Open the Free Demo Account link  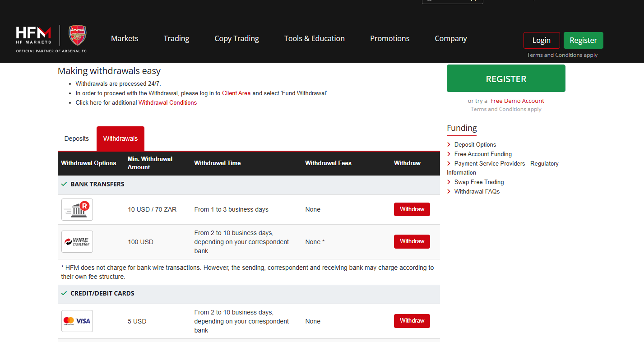(517, 101)
